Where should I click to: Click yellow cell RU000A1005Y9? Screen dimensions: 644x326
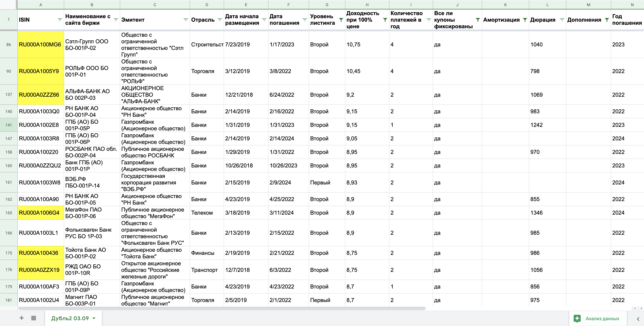click(x=41, y=71)
